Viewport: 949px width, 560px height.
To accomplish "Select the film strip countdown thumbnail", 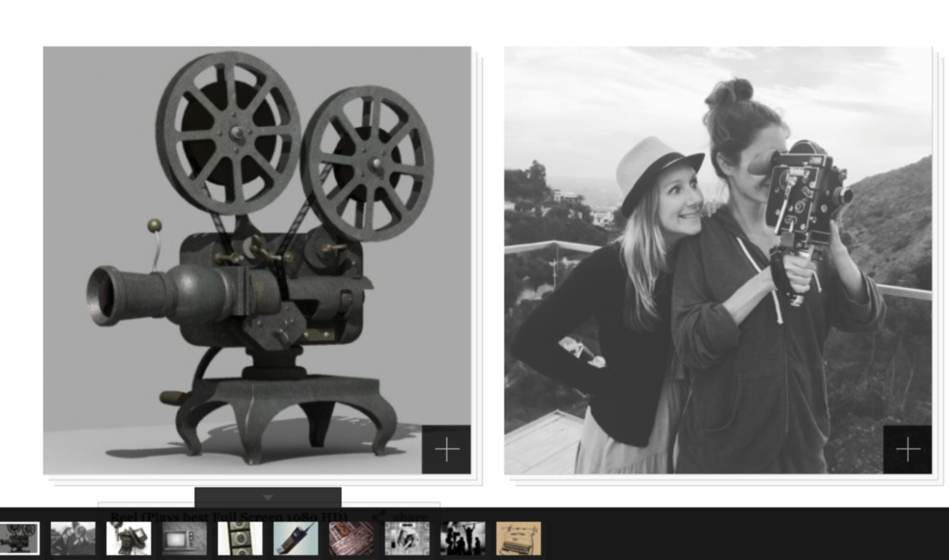I will coord(240,538).
